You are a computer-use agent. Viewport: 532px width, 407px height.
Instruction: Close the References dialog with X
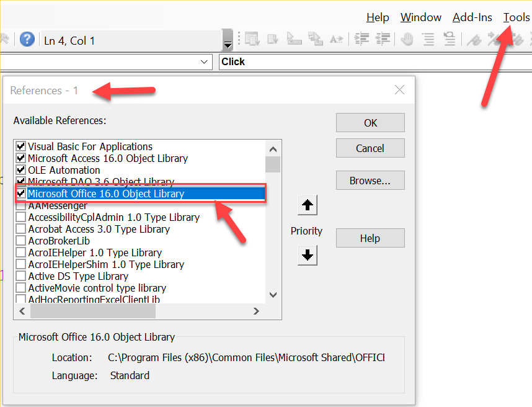point(400,90)
